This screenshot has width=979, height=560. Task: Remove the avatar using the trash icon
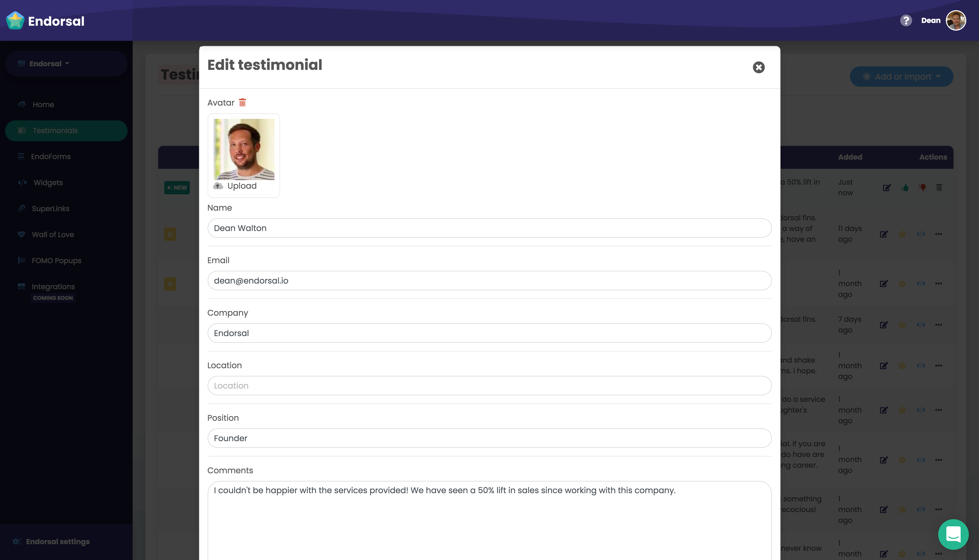242,103
